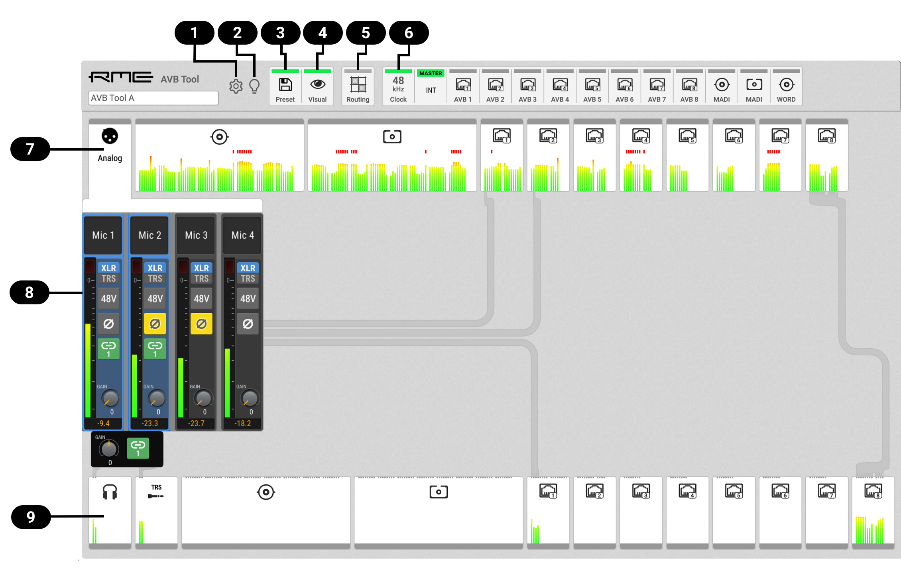Open the Routing grid button
The width and height of the screenshot is (901, 588).
(358, 86)
